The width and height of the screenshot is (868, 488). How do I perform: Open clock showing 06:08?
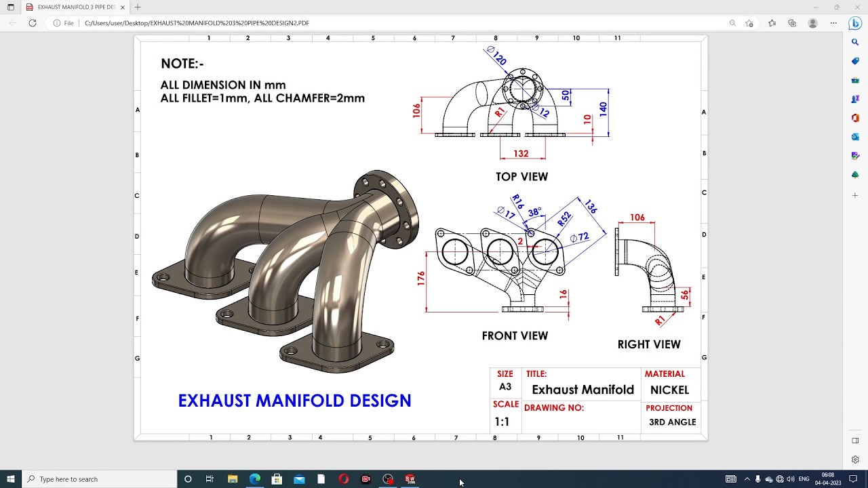(x=828, y=479)
